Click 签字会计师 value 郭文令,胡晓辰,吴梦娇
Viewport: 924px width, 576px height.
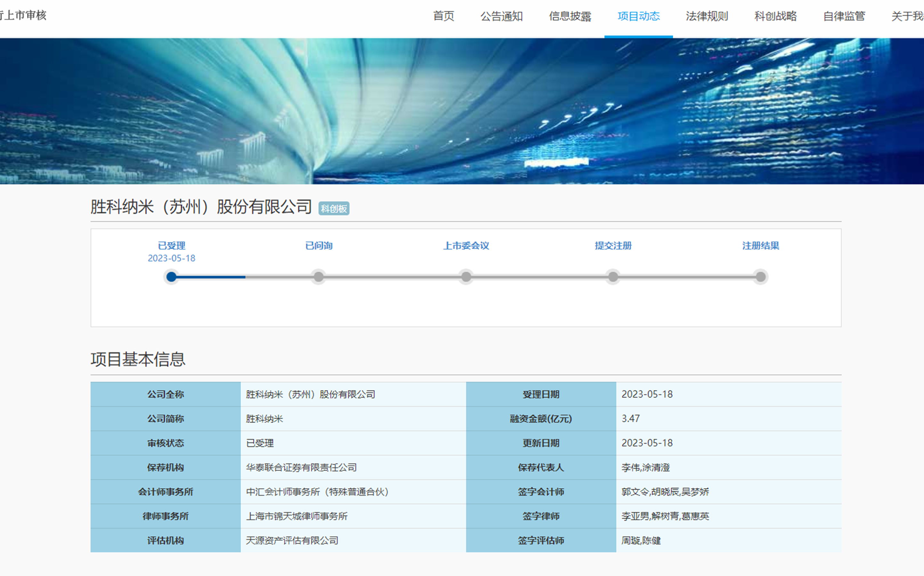[665, 492]
